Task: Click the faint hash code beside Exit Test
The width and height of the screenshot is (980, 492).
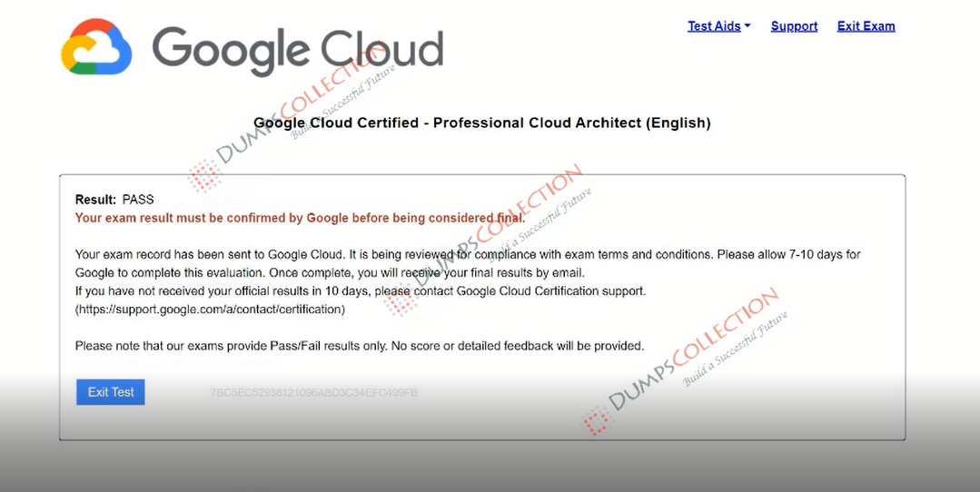Action: click(313, 393)
